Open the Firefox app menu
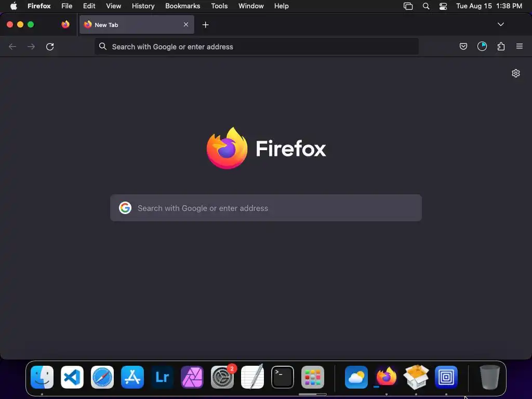Image resolution: width=532 pixels, height=399 pixels. (39, 6)
